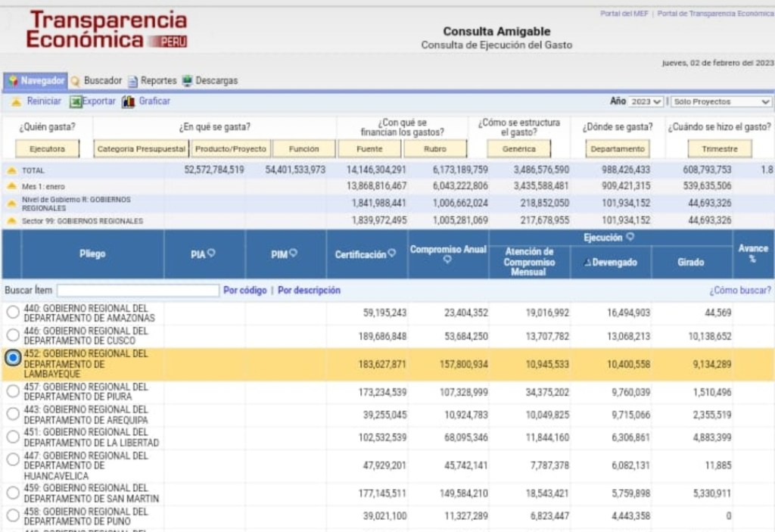Click the Reiniciar reset icon
This screenshot has width=775, height=532.
coord(17,101)
